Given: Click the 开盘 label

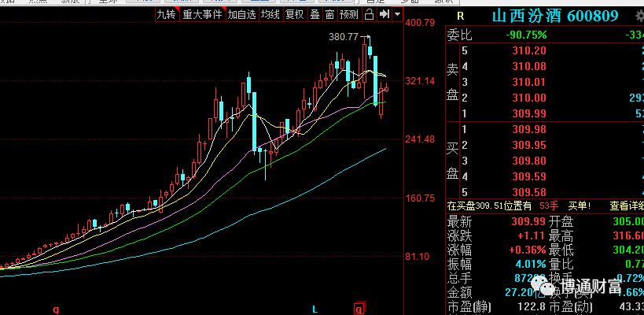Looking at the screenshot, I should point(561,222).
